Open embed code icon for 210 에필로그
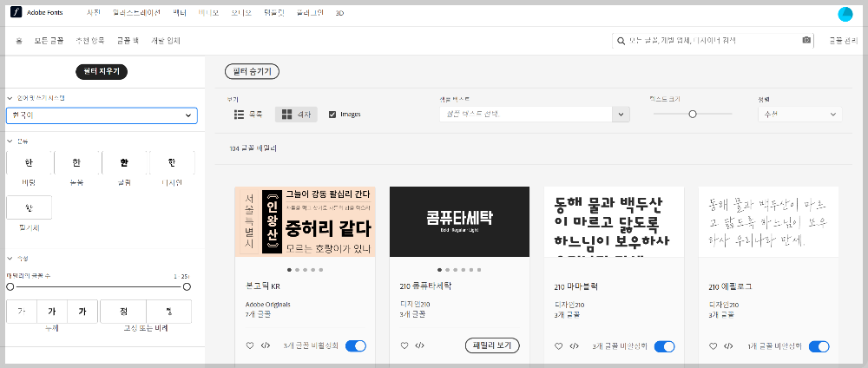 728,345
